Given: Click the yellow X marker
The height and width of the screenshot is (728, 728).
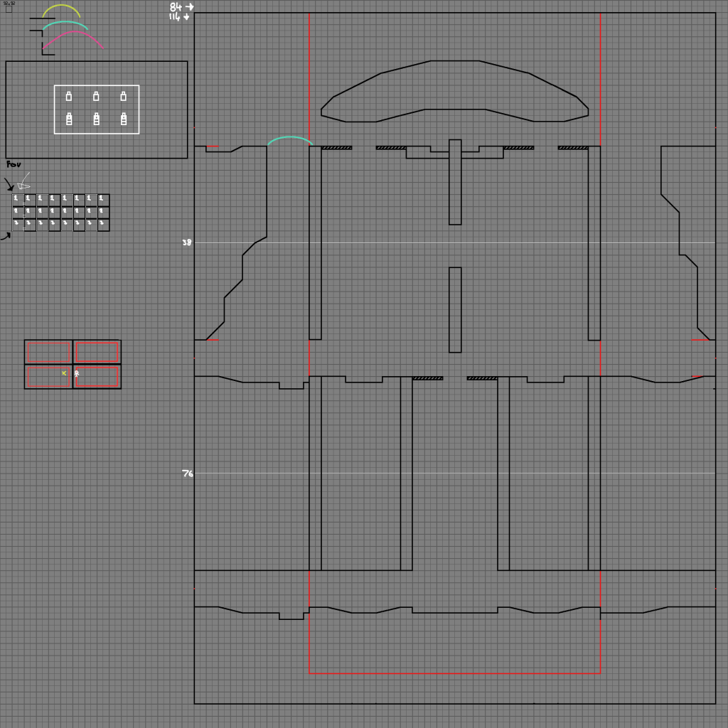Looking at the screenshot, I should [64, 373].
